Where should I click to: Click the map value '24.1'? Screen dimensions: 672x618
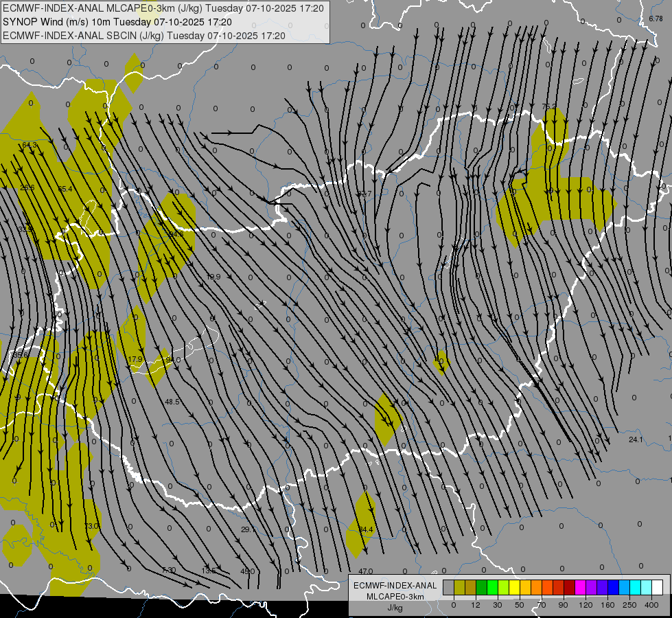[636, 439]
